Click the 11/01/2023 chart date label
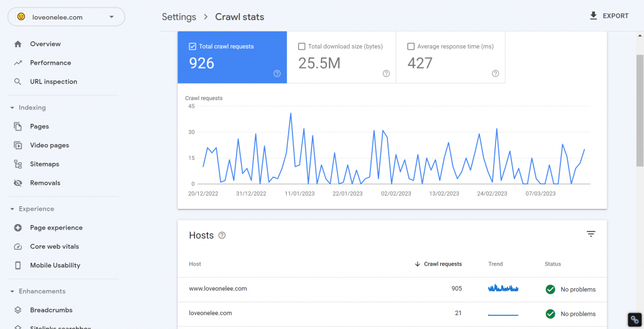Screen dimensions: 644x329 coord(299,194)
